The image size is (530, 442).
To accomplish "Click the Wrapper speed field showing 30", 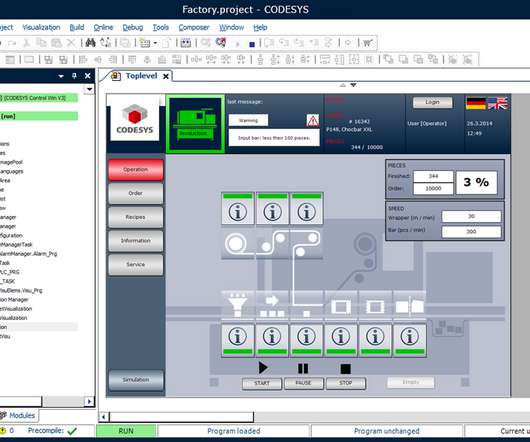I will coord(471,216).
